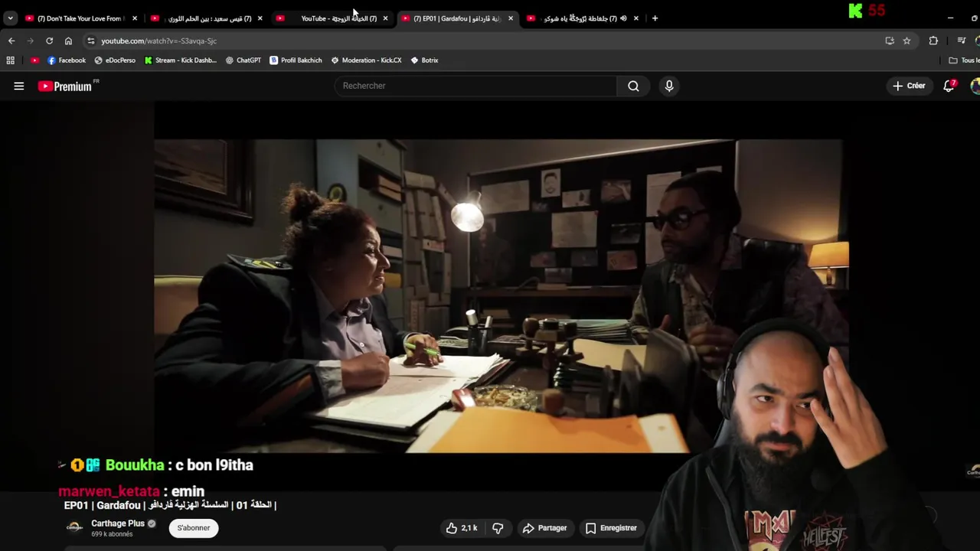Start voice search with microphone icon

click(x=669, y=86)
